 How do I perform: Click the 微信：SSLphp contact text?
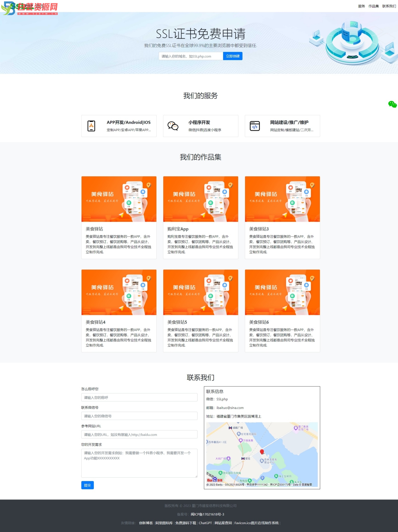pyautogui.click(x=217, y=399)
